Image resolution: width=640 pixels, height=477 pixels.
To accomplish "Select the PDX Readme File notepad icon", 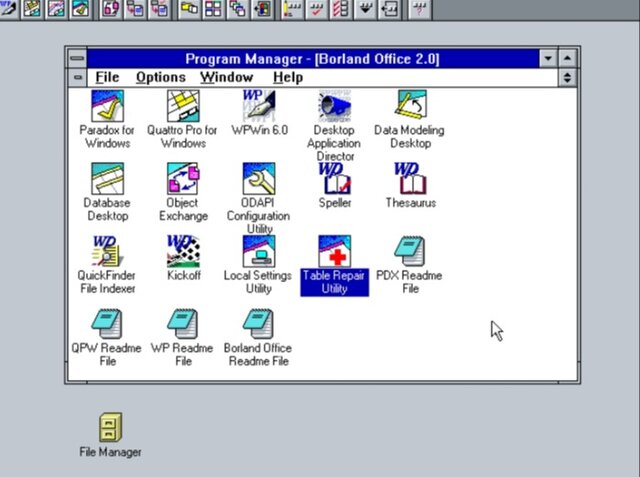I will 410,251.
